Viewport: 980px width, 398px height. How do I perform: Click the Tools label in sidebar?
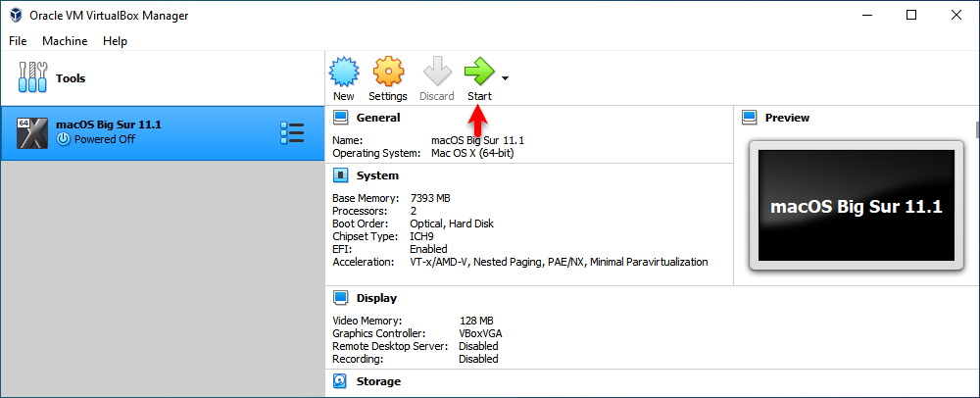click(x=71, y=78)
